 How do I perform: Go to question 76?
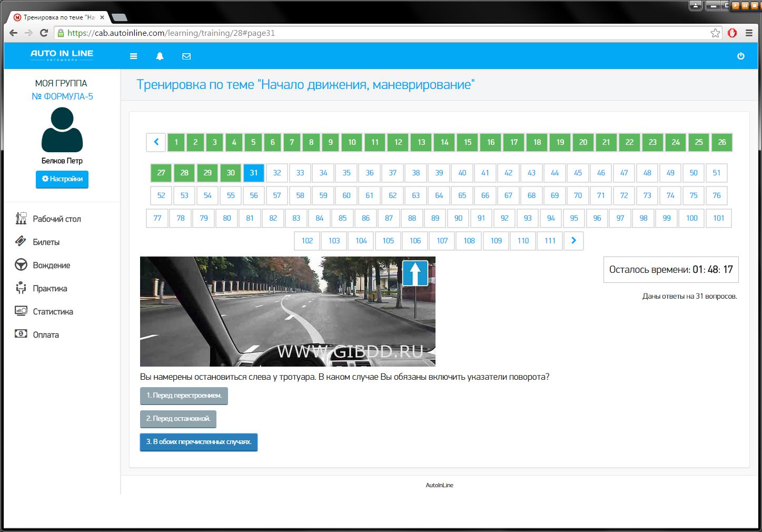[717, 195]
